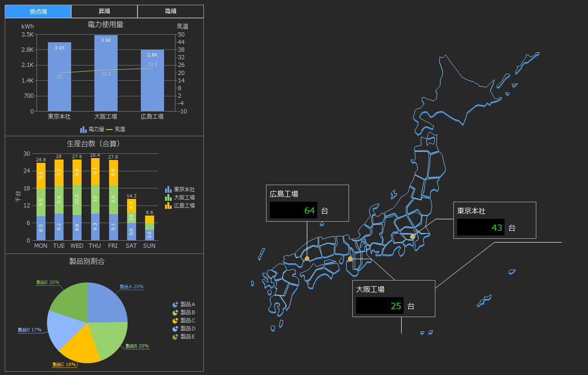Select the Osaka plant marker on the map

(349, 258)
